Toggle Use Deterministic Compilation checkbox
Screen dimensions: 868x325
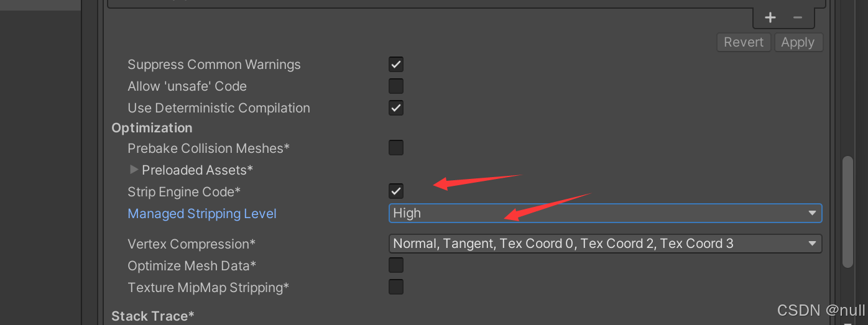[396, 108]
